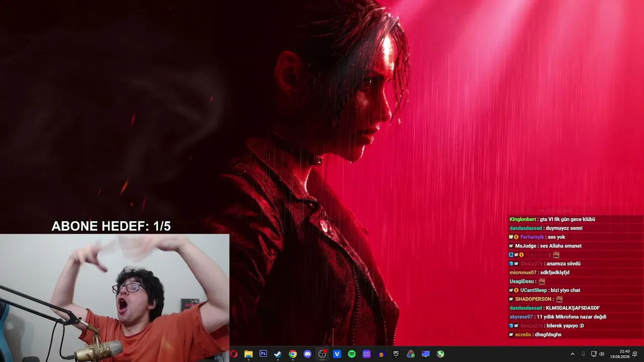Screen dimensions: 644x362
Task: Launch Epic Games Launcher from taskbar
Action: pos(396,354)
